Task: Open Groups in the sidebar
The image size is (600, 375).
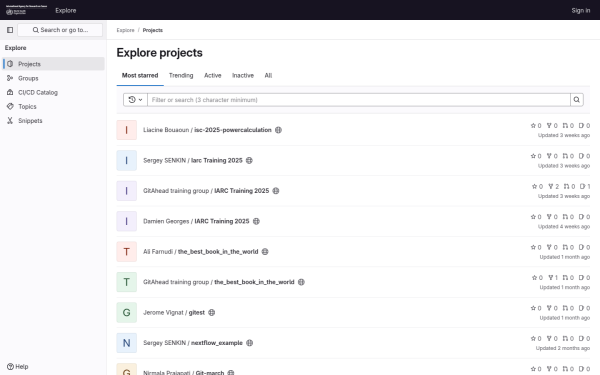Action: click(53, 78)
